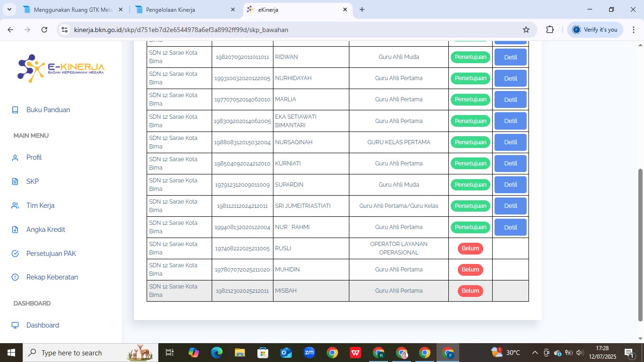Launch Microsoft Edge from taskbar

tap(217, 353)
